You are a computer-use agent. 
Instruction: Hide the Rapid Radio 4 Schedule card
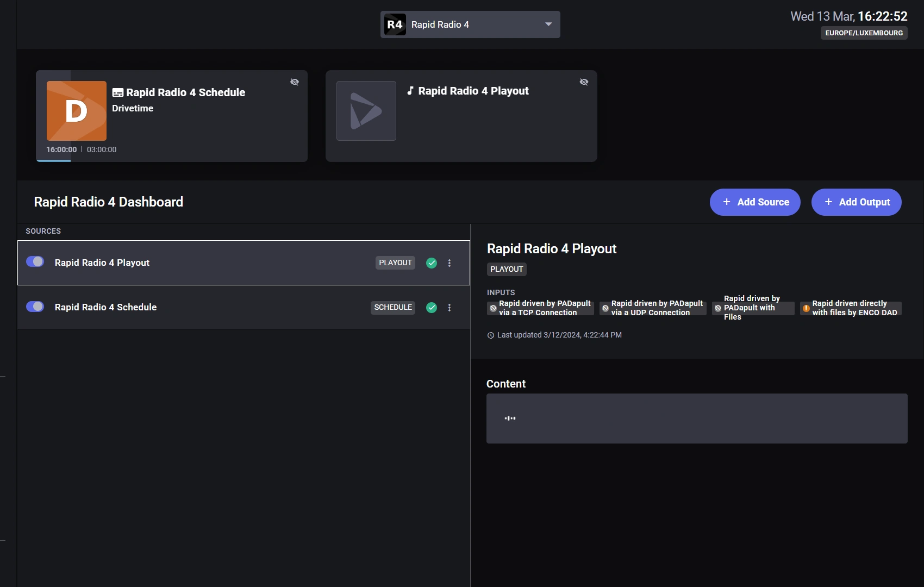point(295,82)
